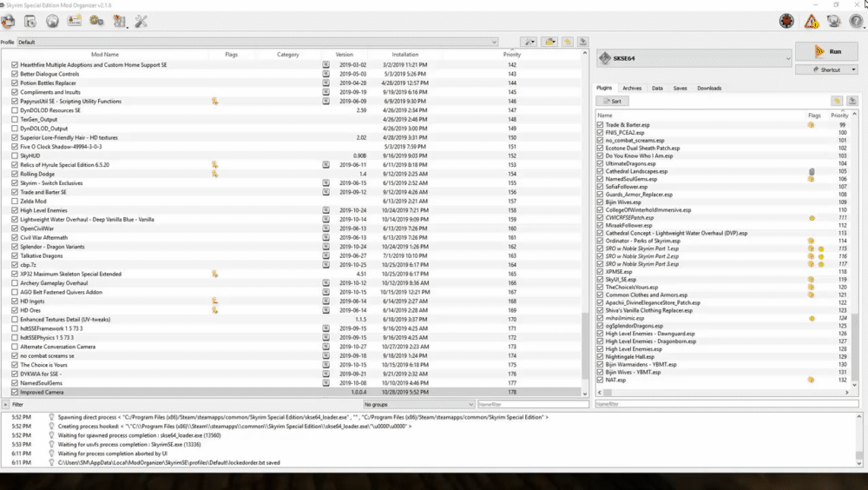
Task: Select Ordinator - Perks of Skyrim.esp row
Action: [x=724, y=242]
